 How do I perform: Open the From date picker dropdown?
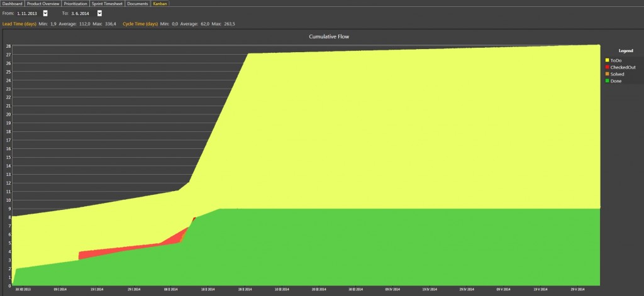pos(45,13)
